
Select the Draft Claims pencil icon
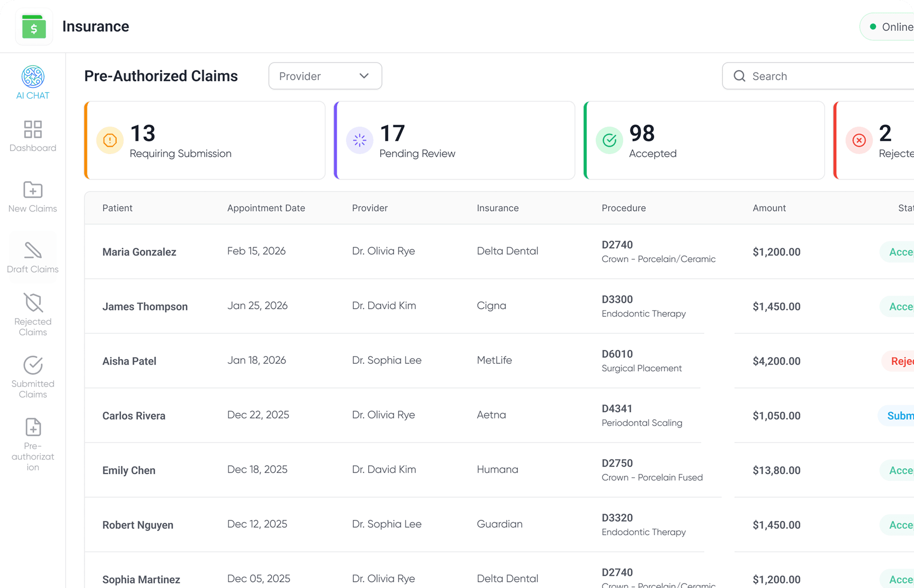point(33,251)
